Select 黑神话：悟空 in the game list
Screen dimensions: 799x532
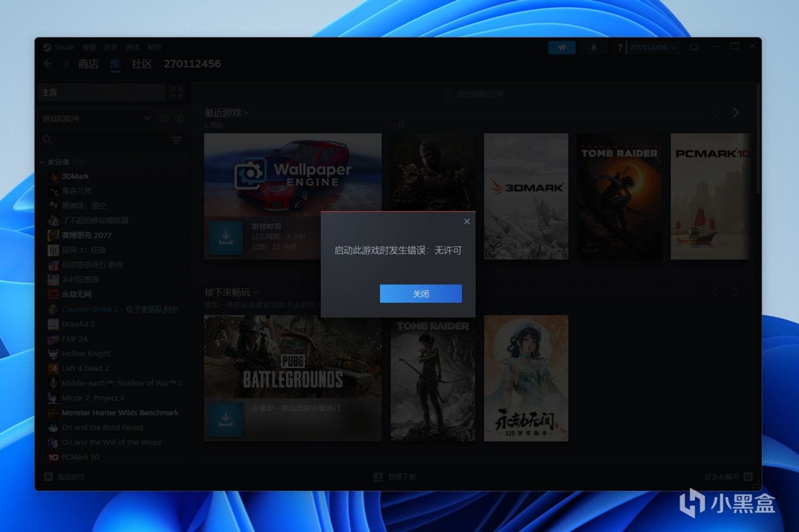coord(84,206)
